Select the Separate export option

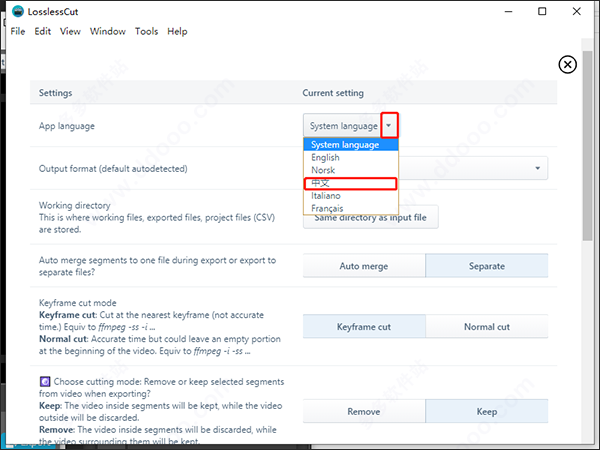(486, 266)
